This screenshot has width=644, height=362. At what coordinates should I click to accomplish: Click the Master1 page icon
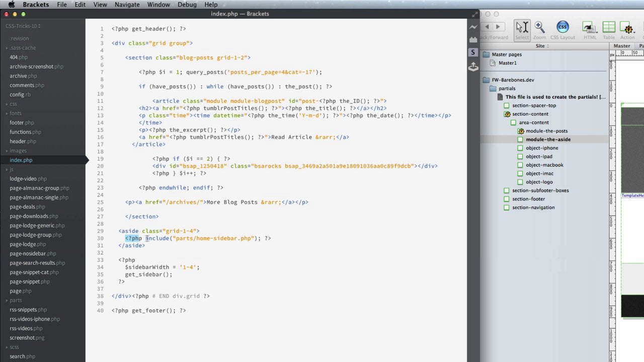click(493, 63)
